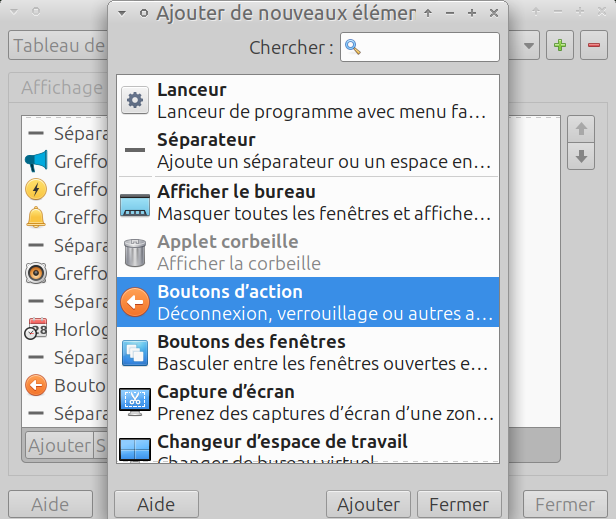Select the Boutons d'action orange arrow icon
Screen dimensions: 616x519
pos(135,302)
